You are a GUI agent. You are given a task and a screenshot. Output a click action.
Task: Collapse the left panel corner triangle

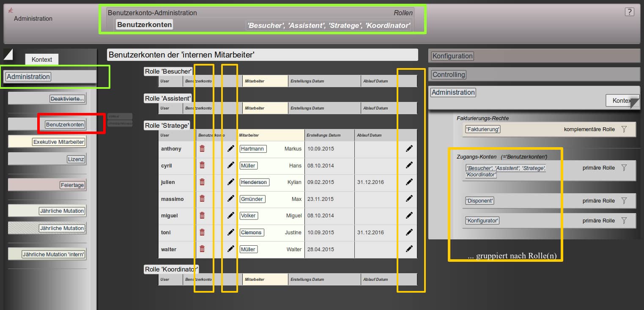(x=8, y=54)
